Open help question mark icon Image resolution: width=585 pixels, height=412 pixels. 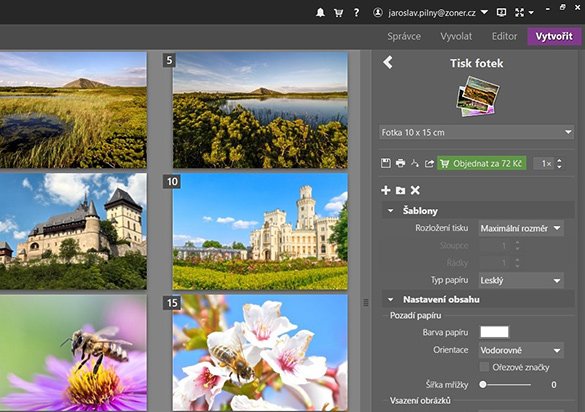pos(356,13)
